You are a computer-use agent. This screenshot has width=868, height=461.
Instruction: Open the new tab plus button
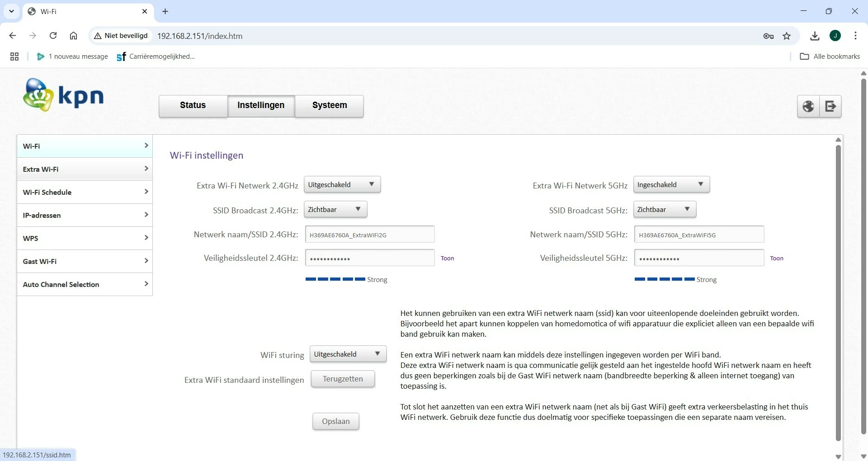pyautogui.click(x=165, y=11)
